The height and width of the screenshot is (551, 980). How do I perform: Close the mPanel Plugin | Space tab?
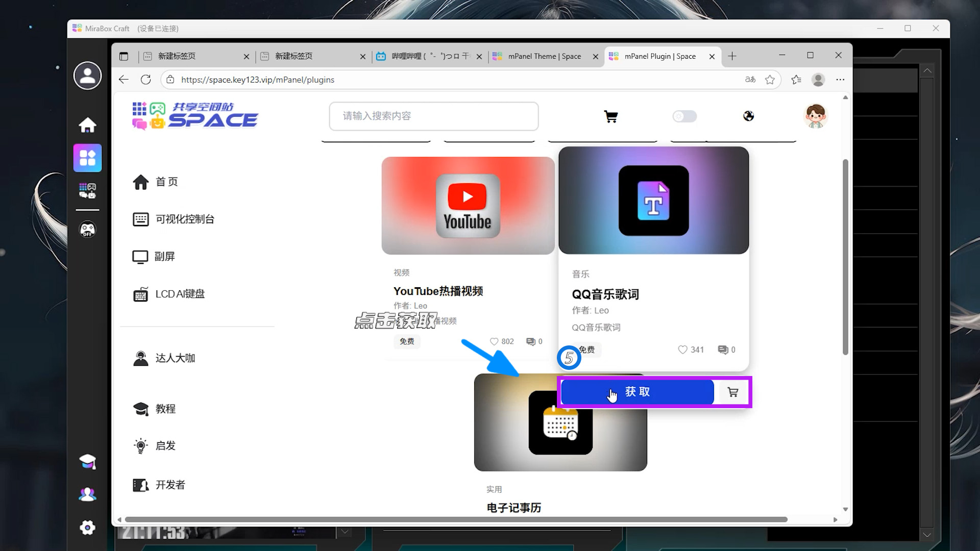point(712,57)
